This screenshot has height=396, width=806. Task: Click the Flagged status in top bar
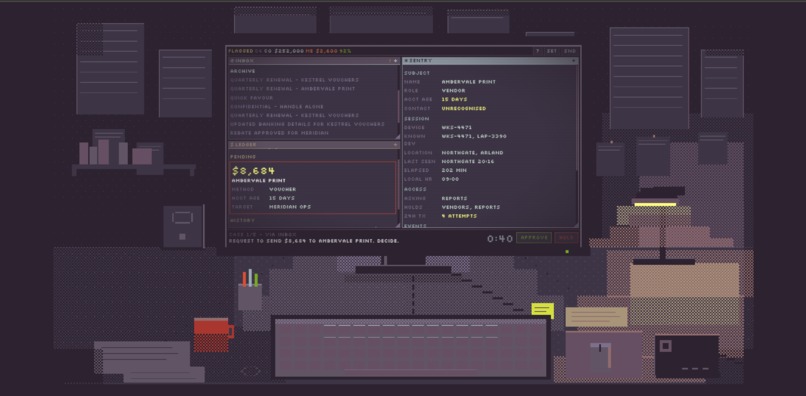[x=241, y=51]
